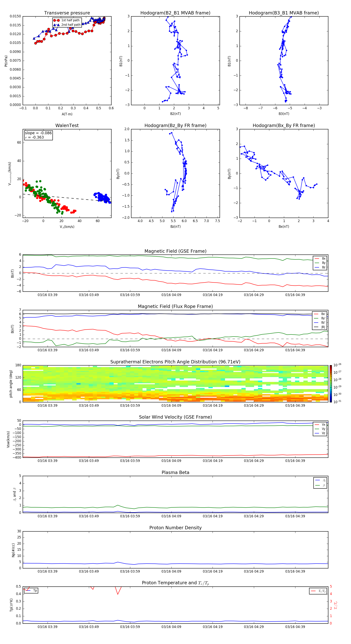Click the 'Transverse pressure' plot title

coord(67,13)
